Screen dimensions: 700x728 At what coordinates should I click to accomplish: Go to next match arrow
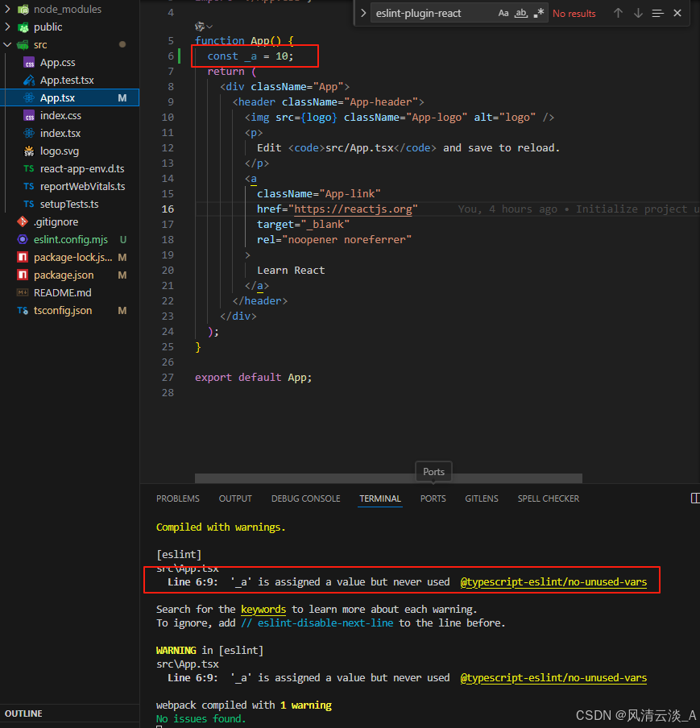(638, 14)
